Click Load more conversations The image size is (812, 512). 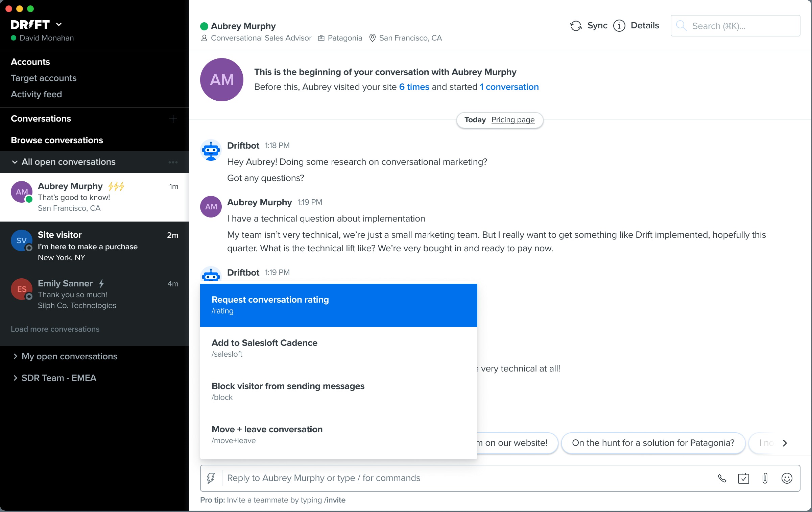[55, 329]
